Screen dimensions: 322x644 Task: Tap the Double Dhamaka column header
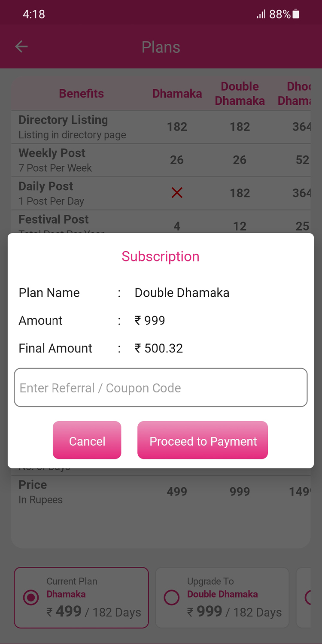pyautogui.click(x=240, y=94)
